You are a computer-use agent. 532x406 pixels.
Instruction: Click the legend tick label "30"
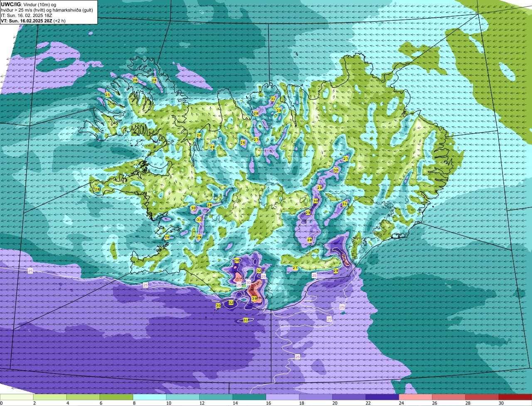[x=501, y=403]
